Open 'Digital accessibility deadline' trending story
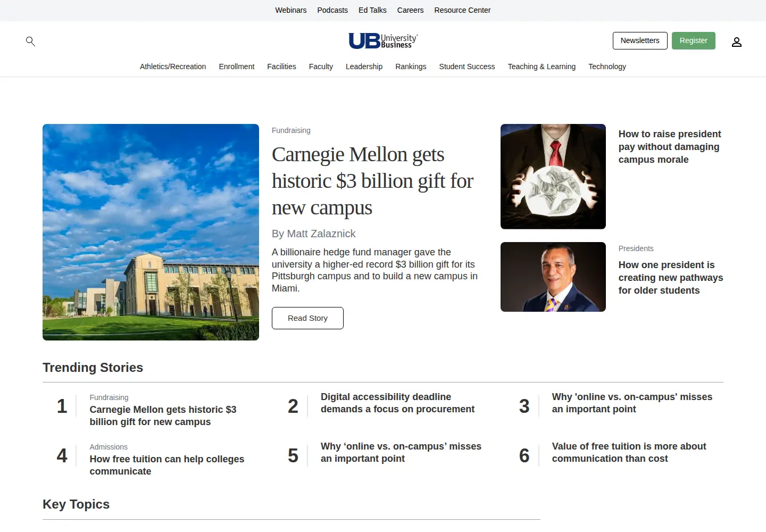The image size is (766, 532). click(x=397, y=403)
